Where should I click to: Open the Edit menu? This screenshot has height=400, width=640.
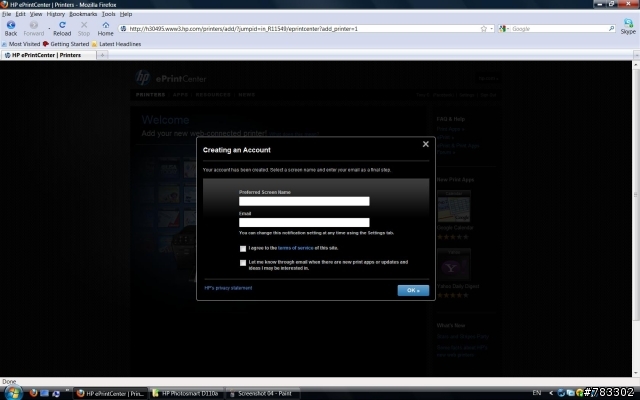tap(20, 14)
